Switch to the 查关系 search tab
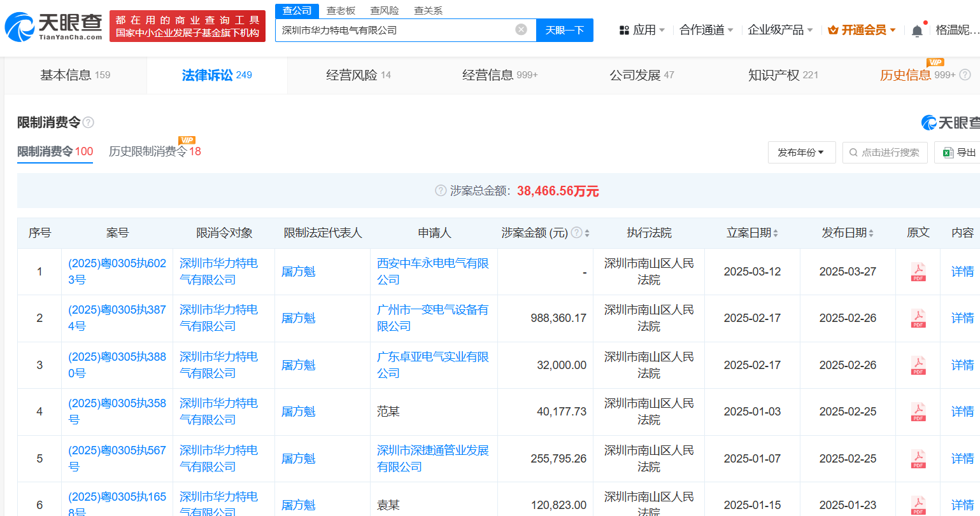Screen dimensions: 980x516 pos(428,11)
